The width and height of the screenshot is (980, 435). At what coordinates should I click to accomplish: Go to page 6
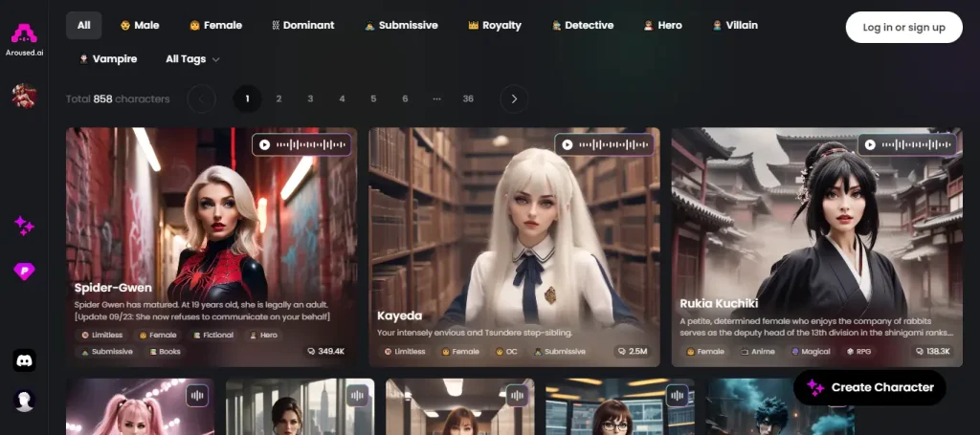click(405, 98)
